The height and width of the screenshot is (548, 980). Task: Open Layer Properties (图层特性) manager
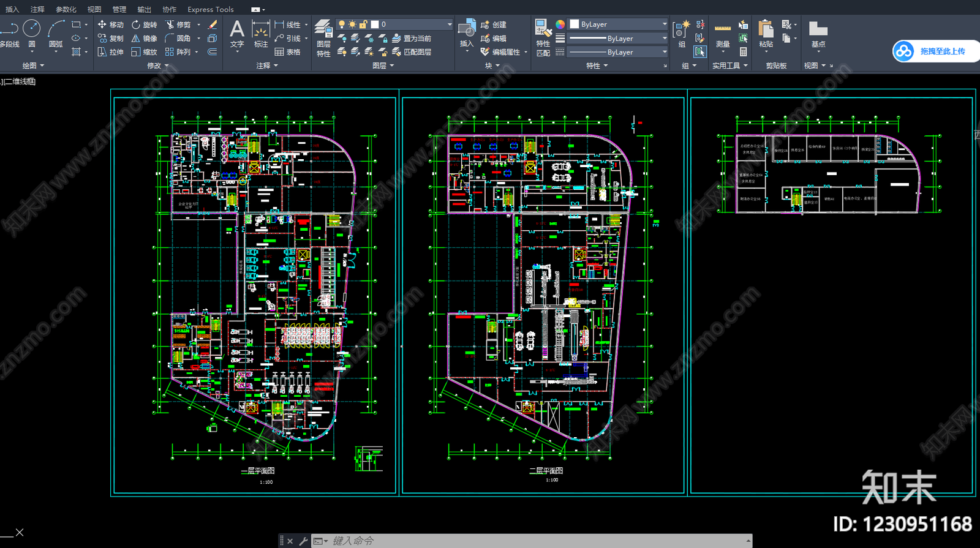323,38
